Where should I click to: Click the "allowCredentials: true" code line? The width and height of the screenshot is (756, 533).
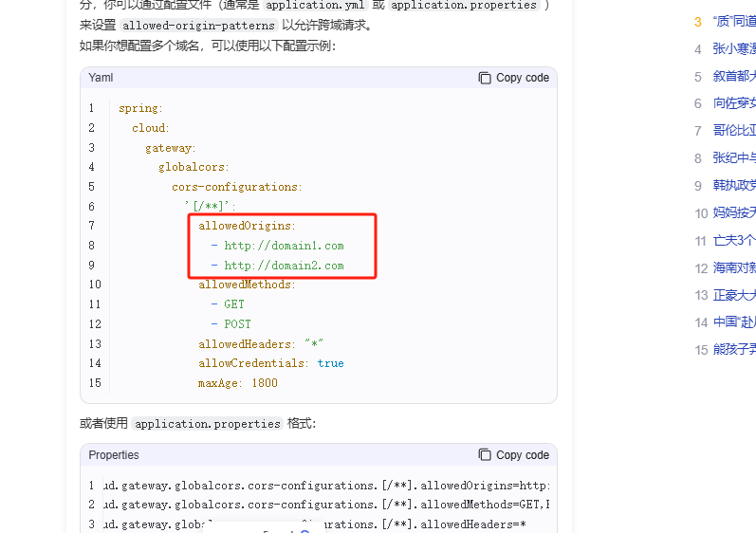point(270,363)
